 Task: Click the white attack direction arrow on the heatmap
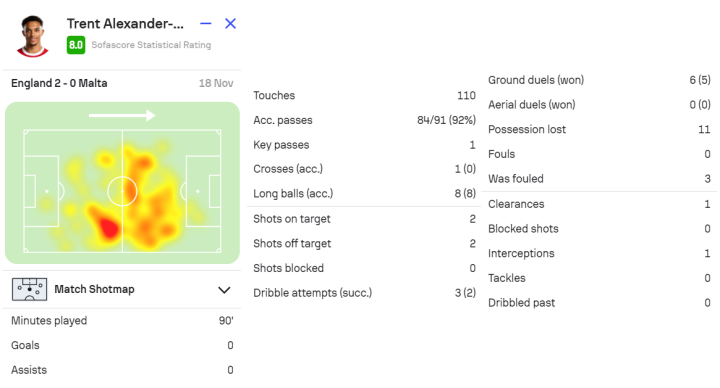(x=122, y=115)
